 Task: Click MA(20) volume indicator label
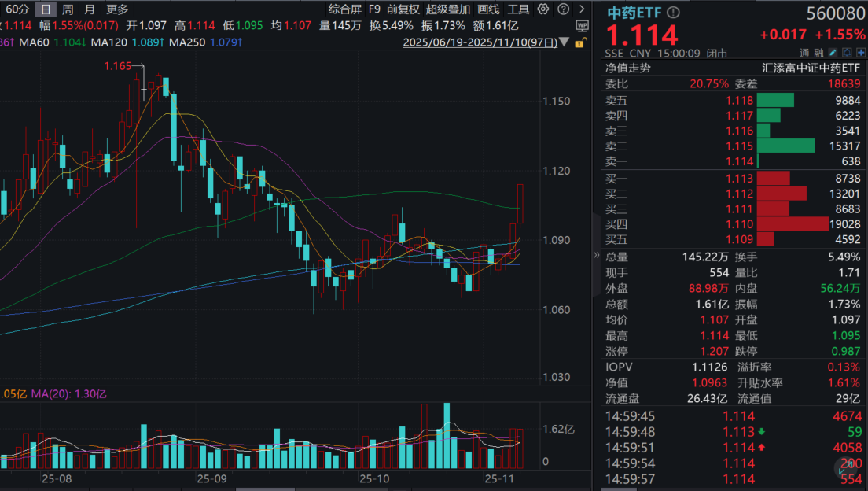tap(50, 394)
